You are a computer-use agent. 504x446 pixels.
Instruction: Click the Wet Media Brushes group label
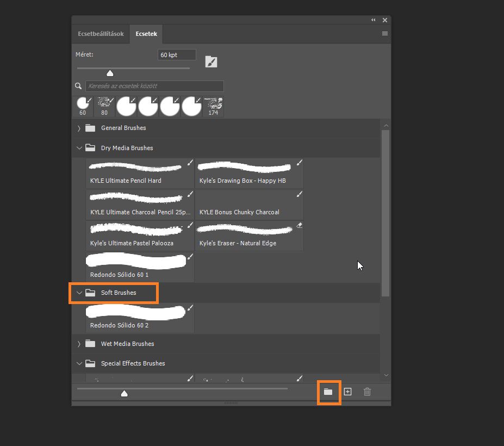pos(128,344)
